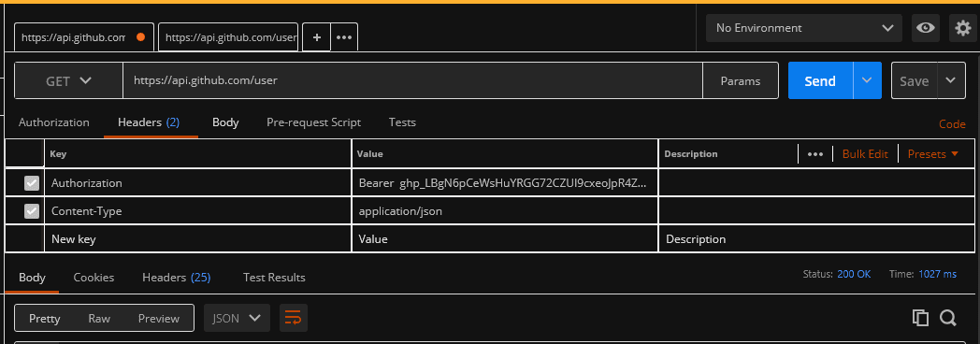Open the JSON format dropdown
This screenshot has height=344, width=980.
tap(237, 319)
